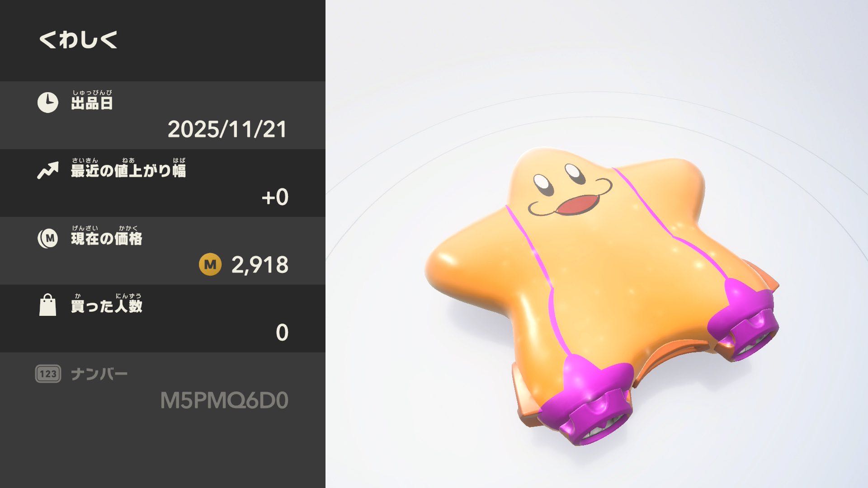
Task: Click the shopping bag icon
Action: tap(48, 305)
